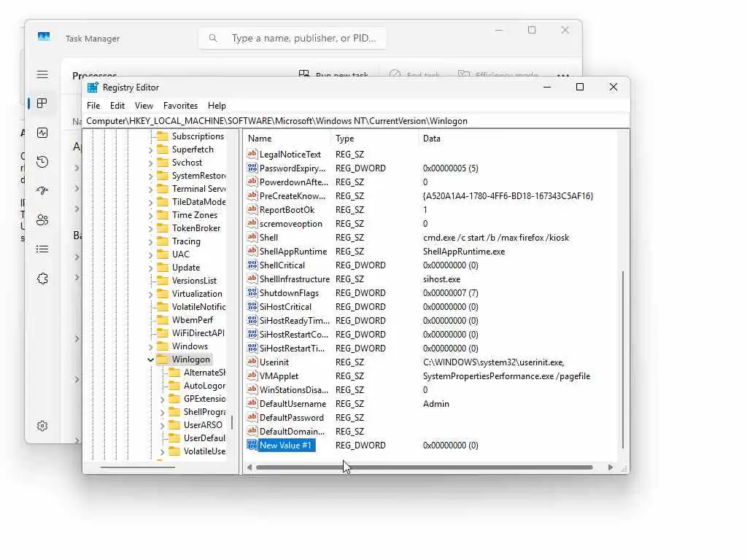747x560 pixels.
Task: Click the tree pane horizontal scrollbar
Action: point(138,467)
